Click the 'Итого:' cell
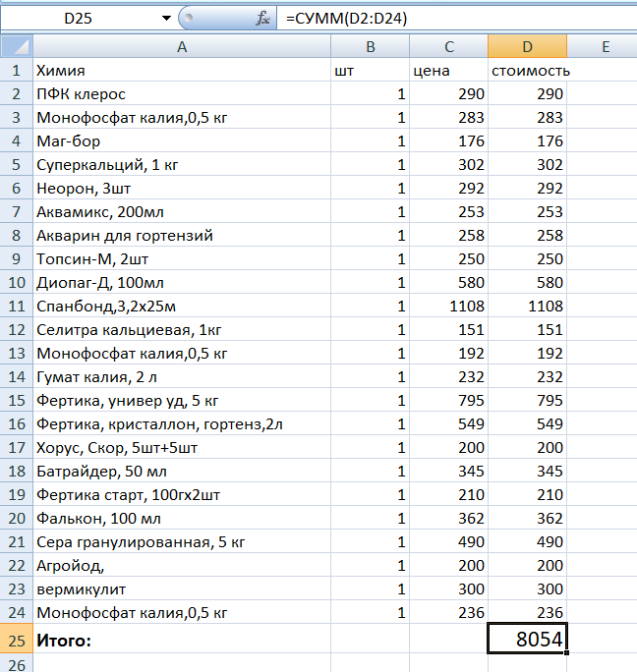 [182, 639]
